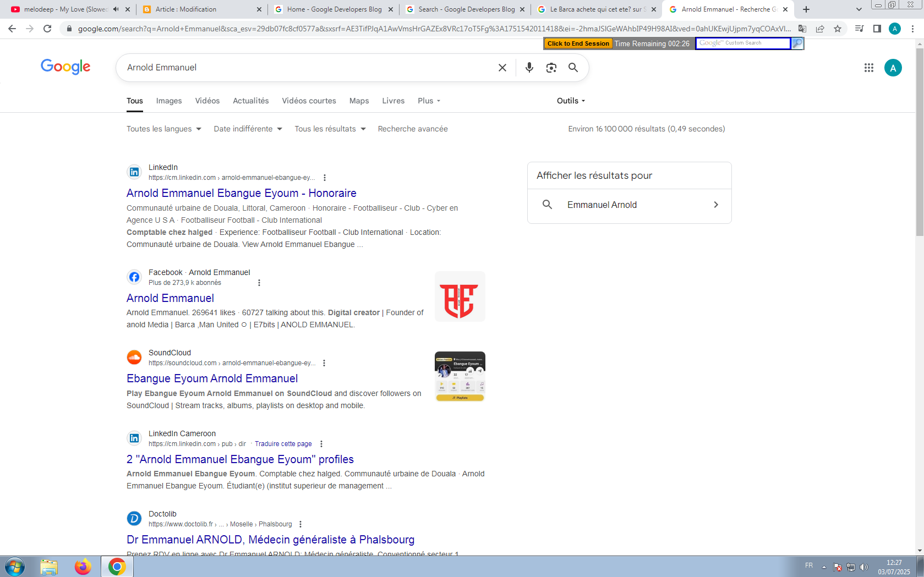The height and width of the screenshot is (577, 924).
Task: Open more options for Facebook result
Action: pyautogui.click(x=259, y=283)
